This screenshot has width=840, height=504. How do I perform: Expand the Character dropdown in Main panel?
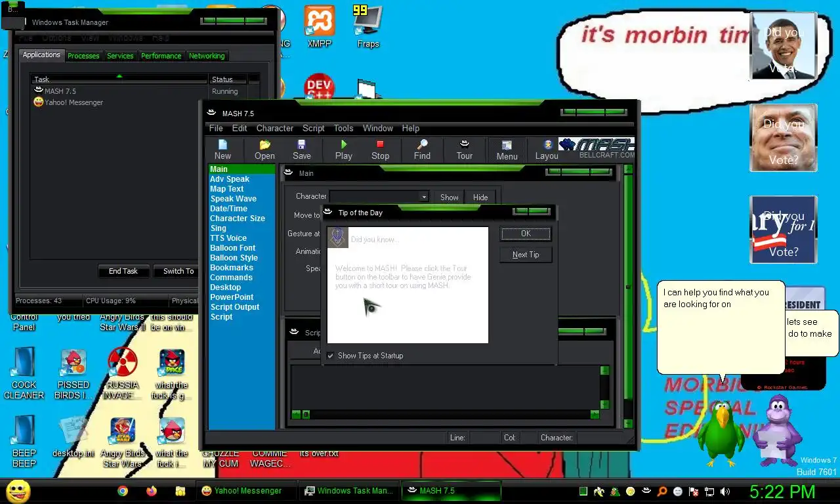(424, 197)
